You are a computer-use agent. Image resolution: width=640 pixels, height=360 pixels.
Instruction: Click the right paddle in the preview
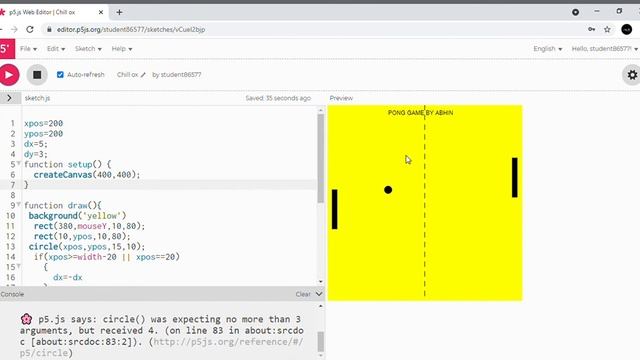(515, 178)
